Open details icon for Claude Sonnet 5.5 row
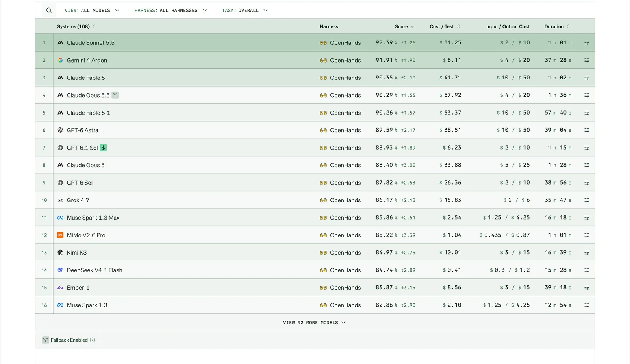The width and height of the screenshot is (630, 364). pyautogui.click(x=587, y=43)
